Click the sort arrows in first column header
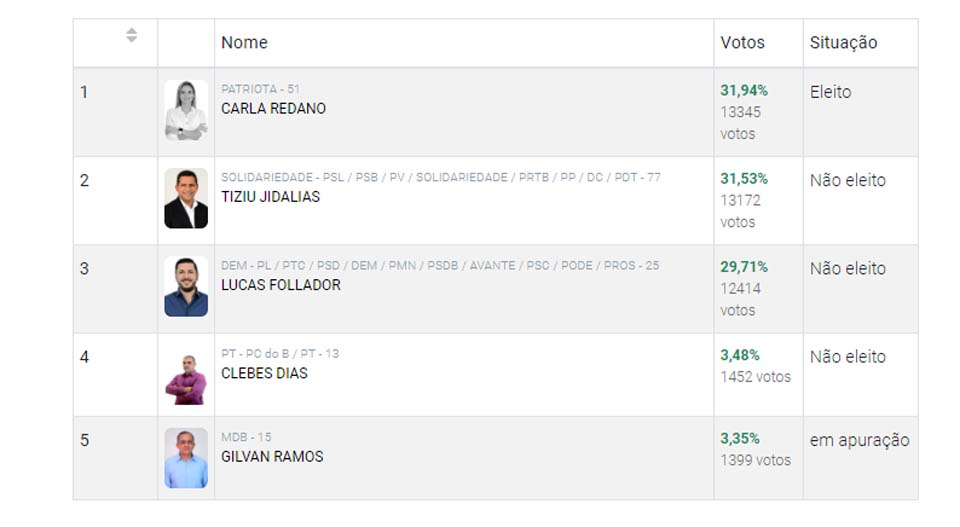 pyautogui.click(x=131, y=36)
